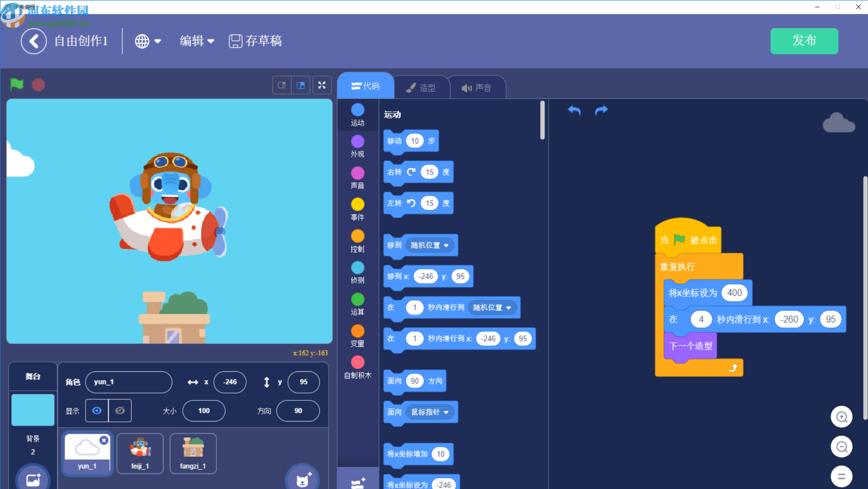Select the 自制积木 custom blocks category

click(357, 368)
